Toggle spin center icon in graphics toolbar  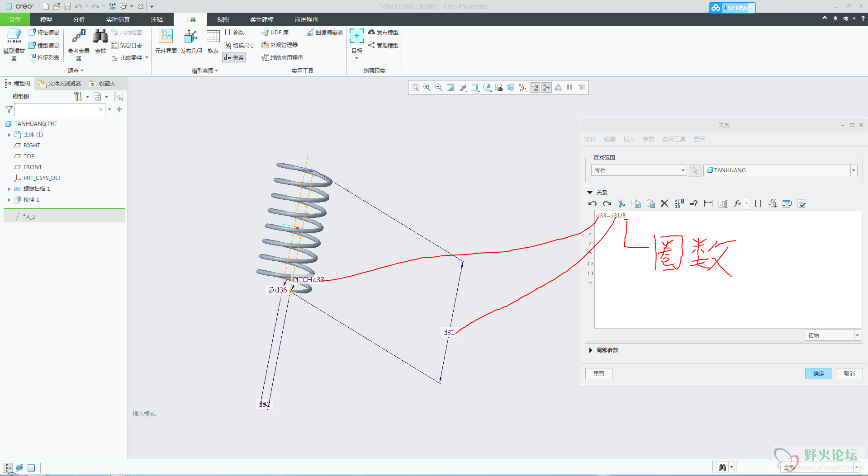pos(547,87)
